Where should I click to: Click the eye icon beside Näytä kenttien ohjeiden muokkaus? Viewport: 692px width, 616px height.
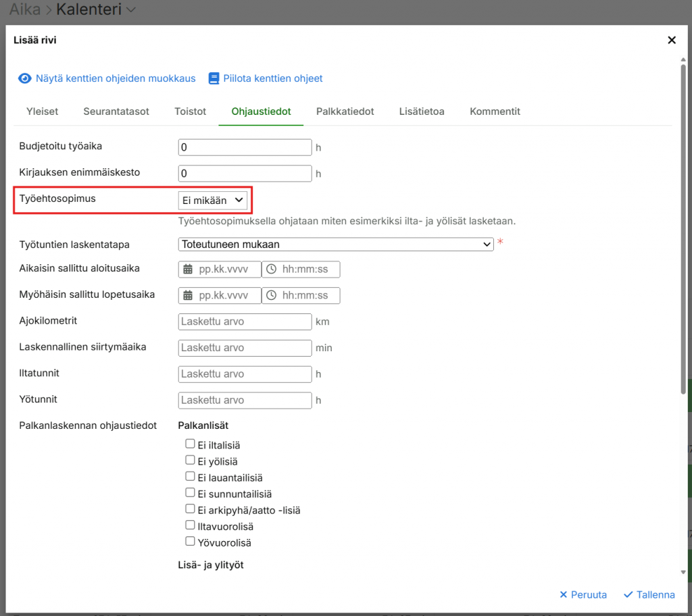(x=25, y=78)
